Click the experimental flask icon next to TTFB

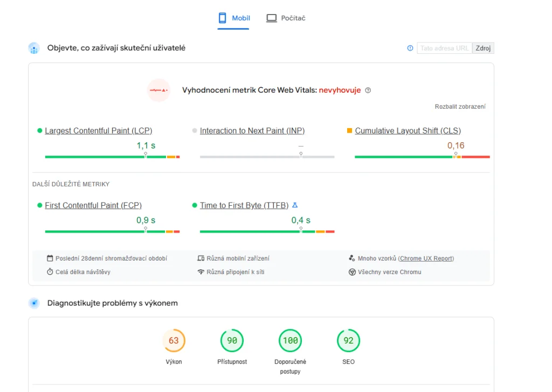[295, 205]
